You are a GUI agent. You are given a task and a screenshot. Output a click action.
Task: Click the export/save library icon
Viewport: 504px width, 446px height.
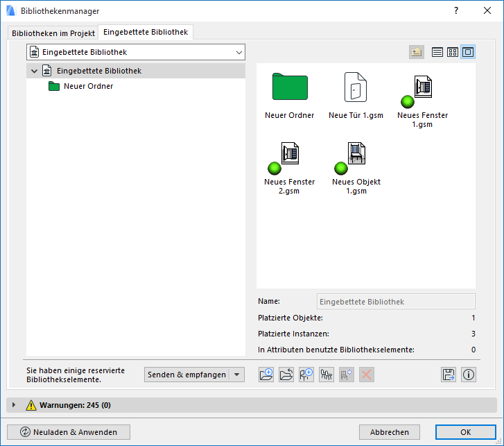point(449,375)
